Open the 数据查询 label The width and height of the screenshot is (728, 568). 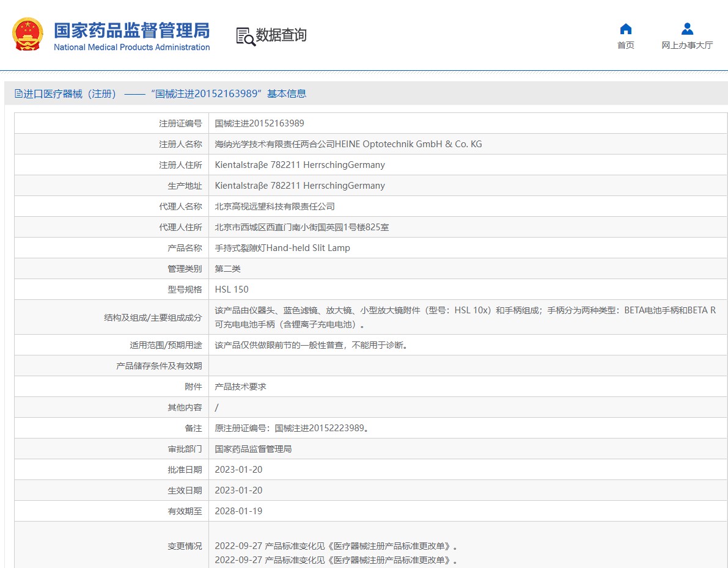tap(281, 35)
